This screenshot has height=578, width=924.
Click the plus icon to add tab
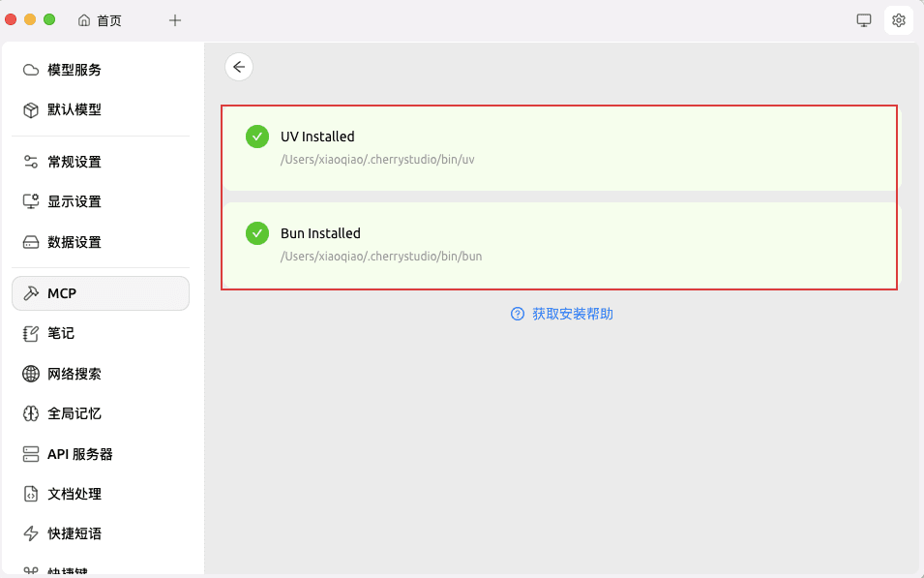point(175,20)
